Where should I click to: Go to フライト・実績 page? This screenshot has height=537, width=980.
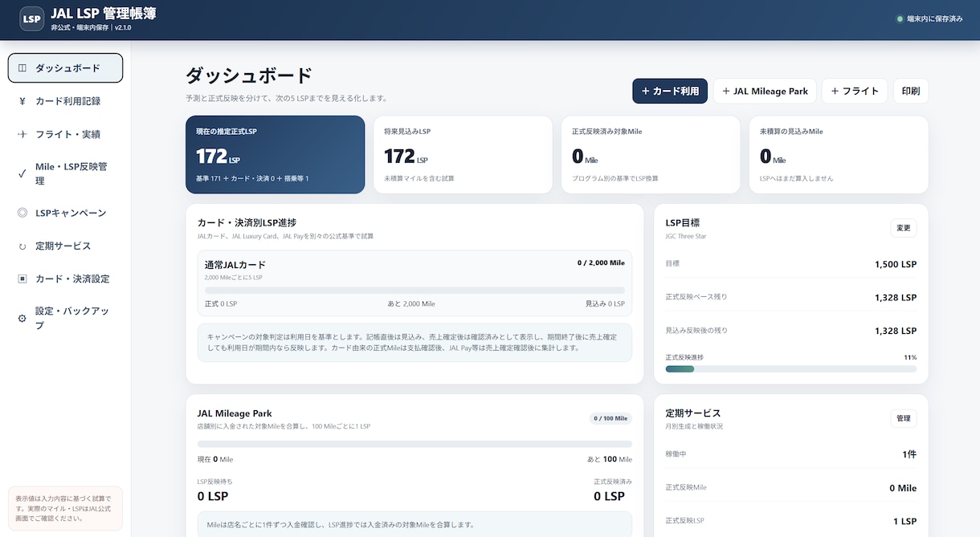[x=65, y=134]
